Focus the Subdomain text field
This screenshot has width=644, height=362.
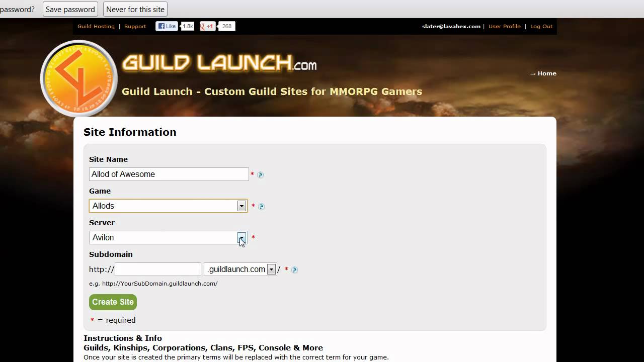coord(158,269)
